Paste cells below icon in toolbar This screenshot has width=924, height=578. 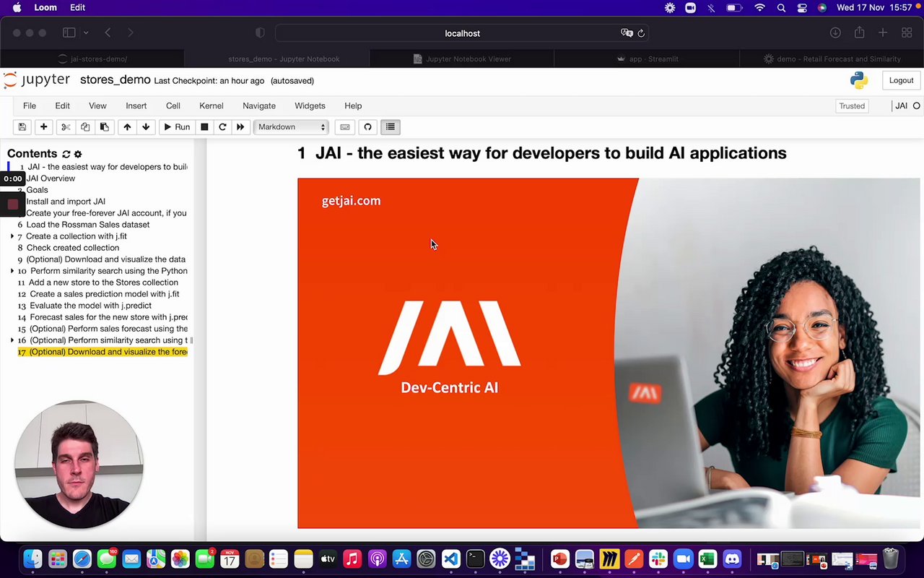[105, 127]
